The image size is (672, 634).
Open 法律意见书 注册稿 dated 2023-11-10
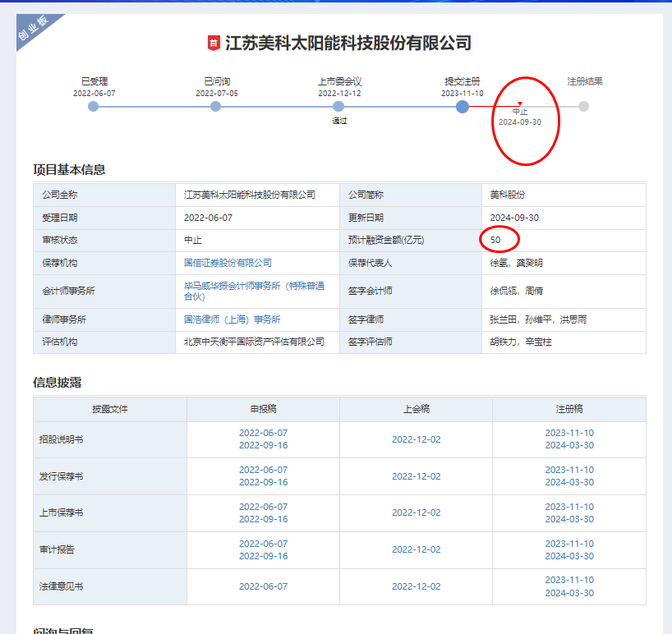click(569, 580)
